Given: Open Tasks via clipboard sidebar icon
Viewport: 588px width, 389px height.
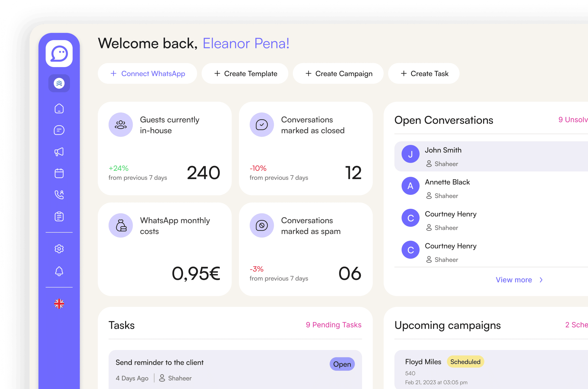Looking at the screenshot, I should pyautogui.click(x=59, y=216).
